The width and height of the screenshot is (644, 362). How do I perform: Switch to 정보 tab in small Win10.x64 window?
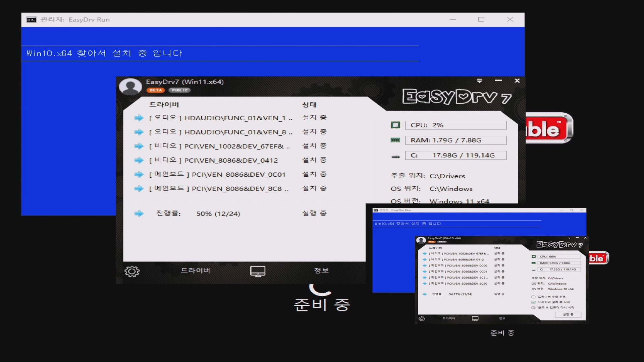point(502,318)
